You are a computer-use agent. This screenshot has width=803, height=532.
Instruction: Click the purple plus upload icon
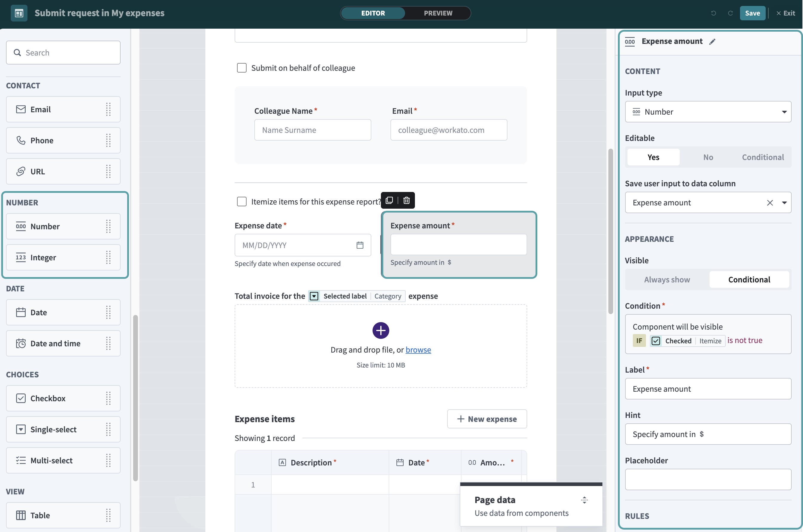[x=381, y=330]
